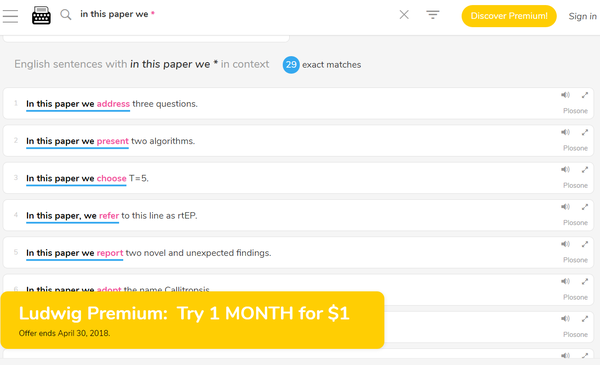
Task: Click Sign in link
Action: (582, 16)
